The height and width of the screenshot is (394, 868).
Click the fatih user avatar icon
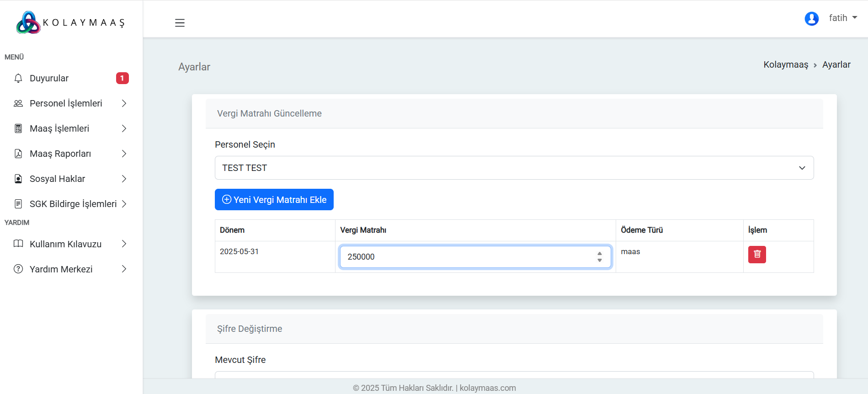pyautogui.click(x=811, y=19)
